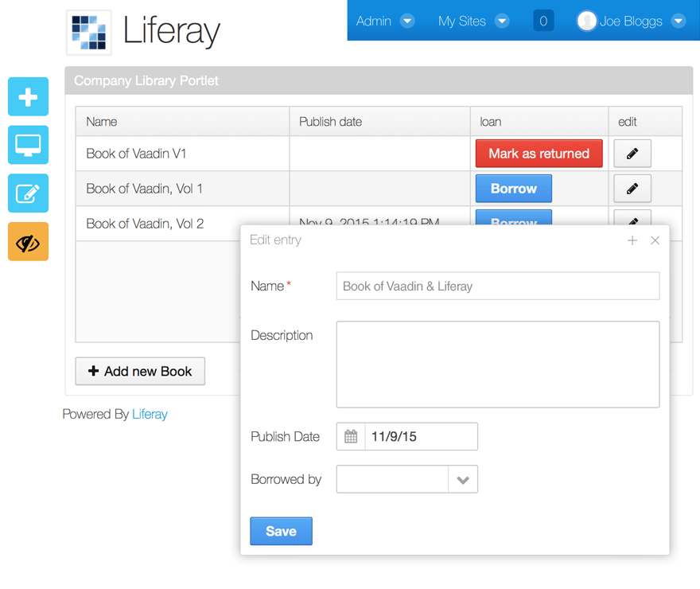Click the Liferay logo image
700x589 pixels.
pyautogui.click(x=88, y=32)
